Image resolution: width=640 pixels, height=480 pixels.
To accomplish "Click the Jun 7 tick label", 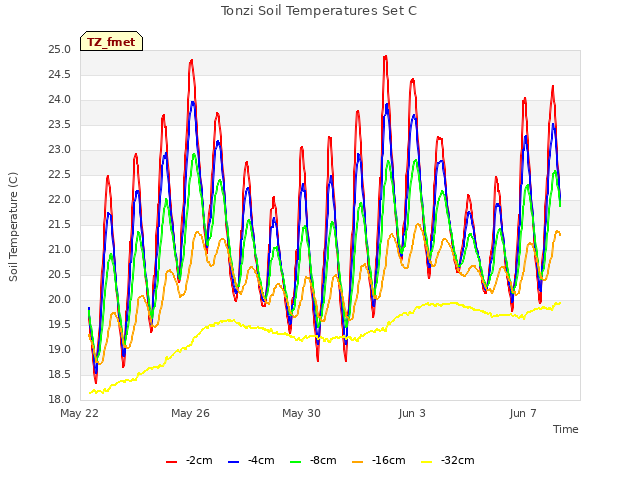I will (523, 413).
